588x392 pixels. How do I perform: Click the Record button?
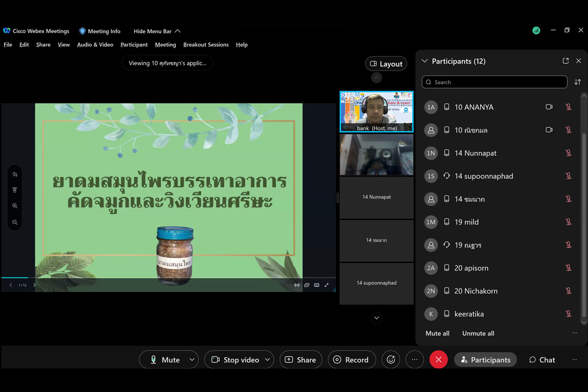coord(351,360)
